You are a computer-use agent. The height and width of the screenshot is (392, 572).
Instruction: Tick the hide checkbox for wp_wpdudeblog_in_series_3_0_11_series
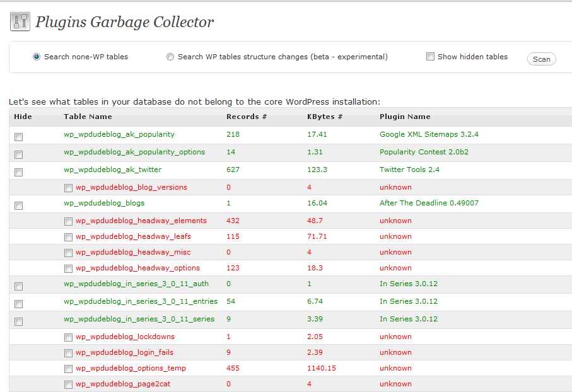[x=19, y=321]
